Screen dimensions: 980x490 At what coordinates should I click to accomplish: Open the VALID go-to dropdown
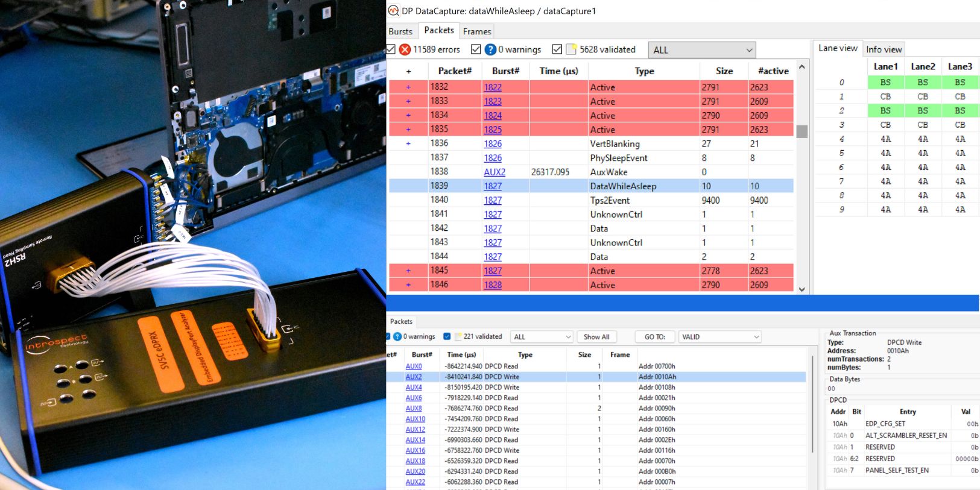[720, 337]
